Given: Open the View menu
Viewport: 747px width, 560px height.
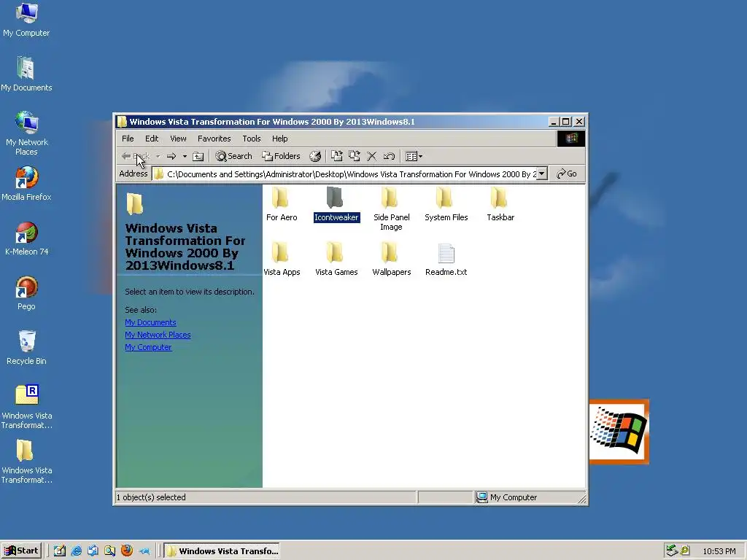Looking at the screenshot, I should pyautogui.click(x=178, y=139).
